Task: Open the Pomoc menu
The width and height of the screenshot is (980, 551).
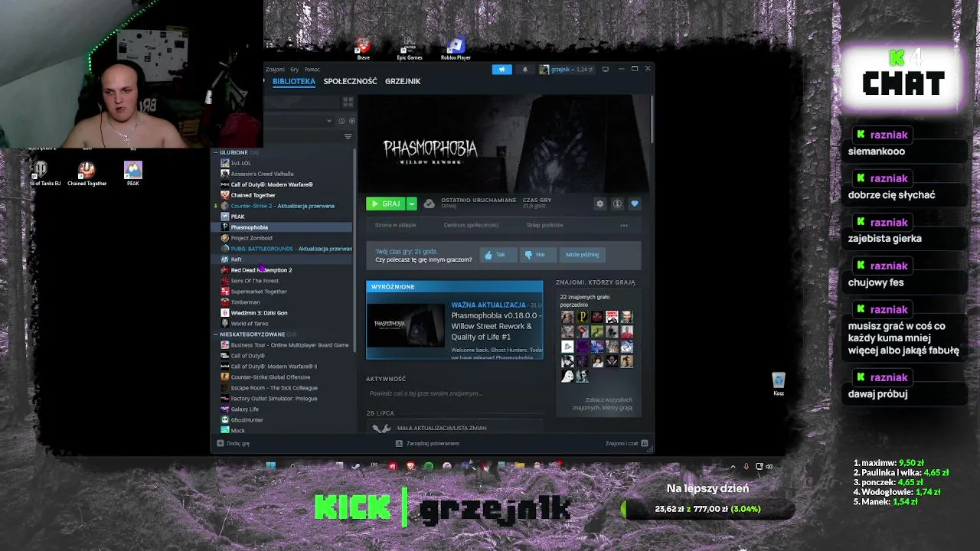Action: click(x=312, y=70)
